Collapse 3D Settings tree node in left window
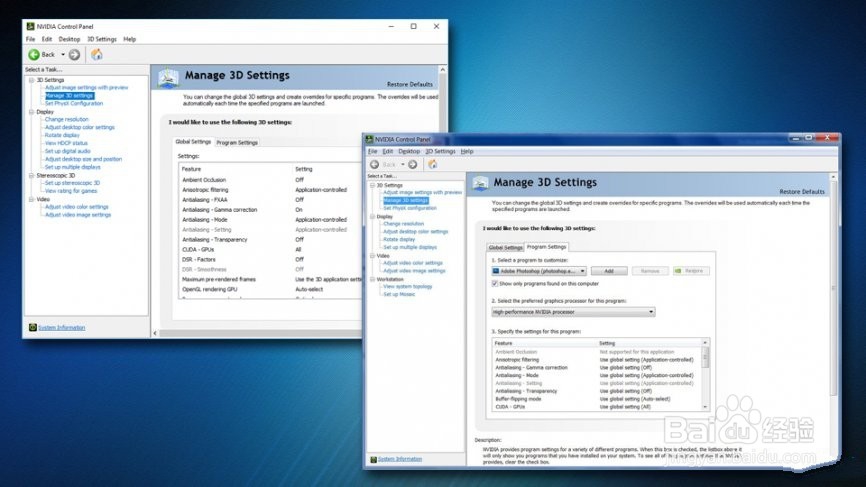This screenshot has width=866, height=487. click(31, 80)
